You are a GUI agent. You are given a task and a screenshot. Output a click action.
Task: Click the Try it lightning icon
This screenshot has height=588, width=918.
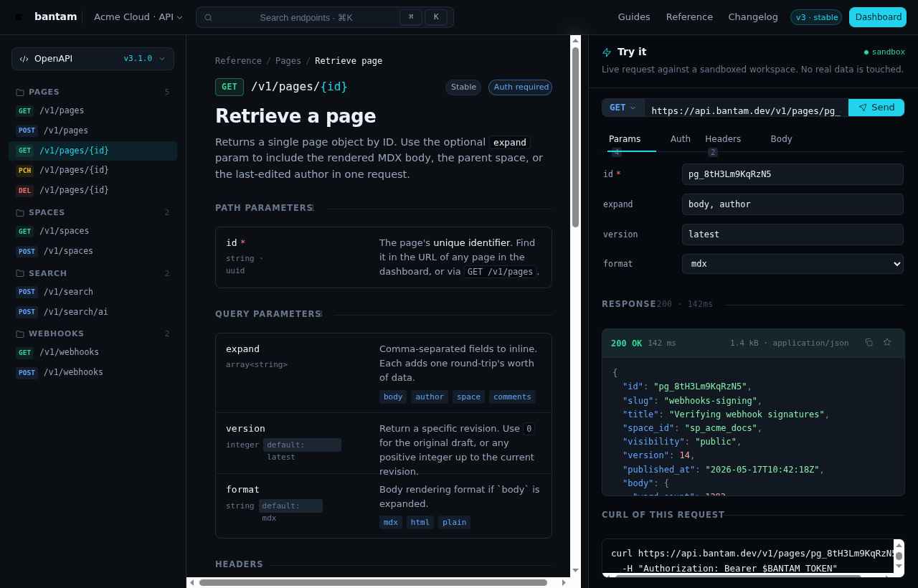[607, 52]
